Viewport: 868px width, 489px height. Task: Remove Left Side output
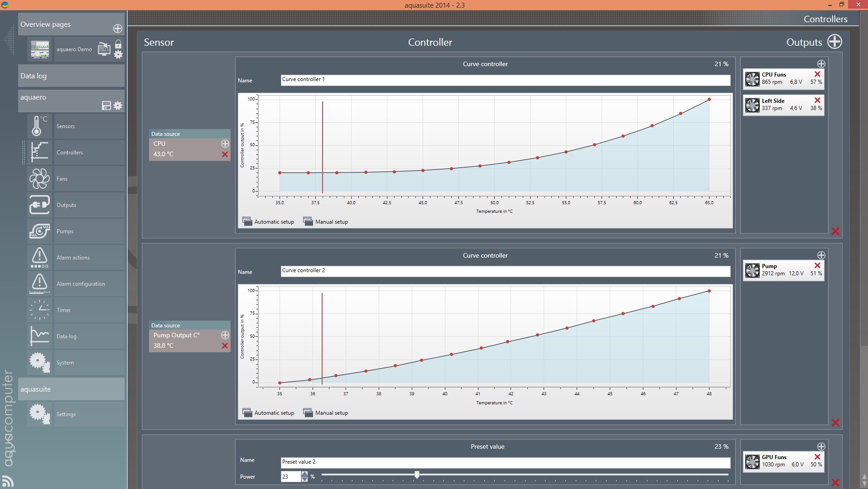click(x=817, y=100)
